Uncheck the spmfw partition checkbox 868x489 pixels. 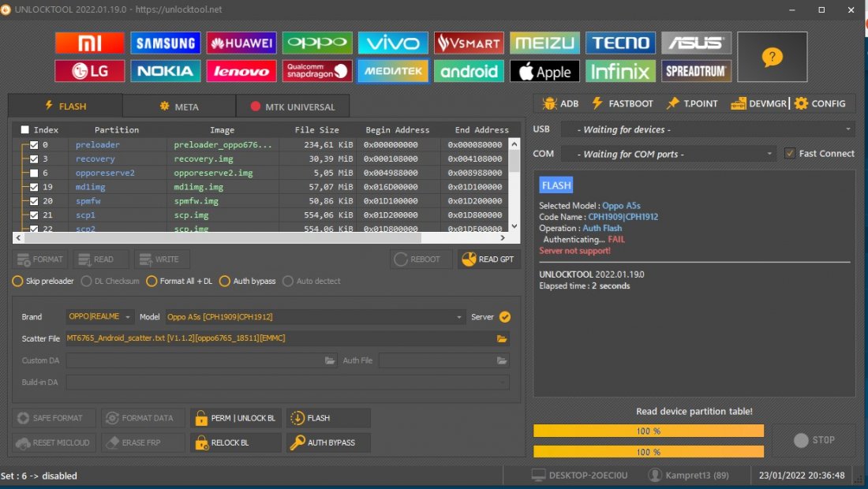tap(34, 201)
